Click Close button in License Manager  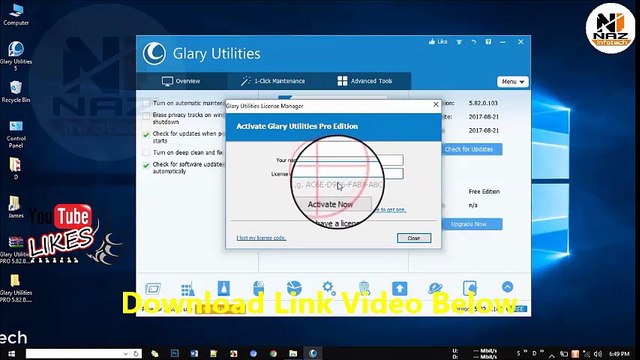click(x=414, y=238)
